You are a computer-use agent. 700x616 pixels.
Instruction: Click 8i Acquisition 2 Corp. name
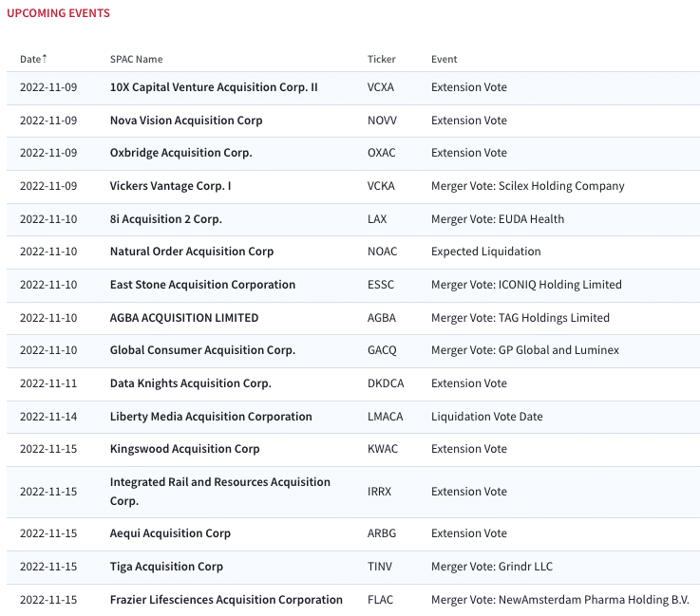point(165,219)
